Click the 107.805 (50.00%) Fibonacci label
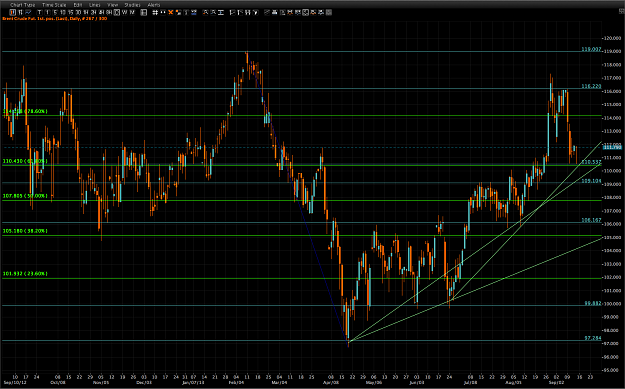Image resolution: width=625 pixels, height=389 pixels. pyautogui.click(x=25, y=196)
